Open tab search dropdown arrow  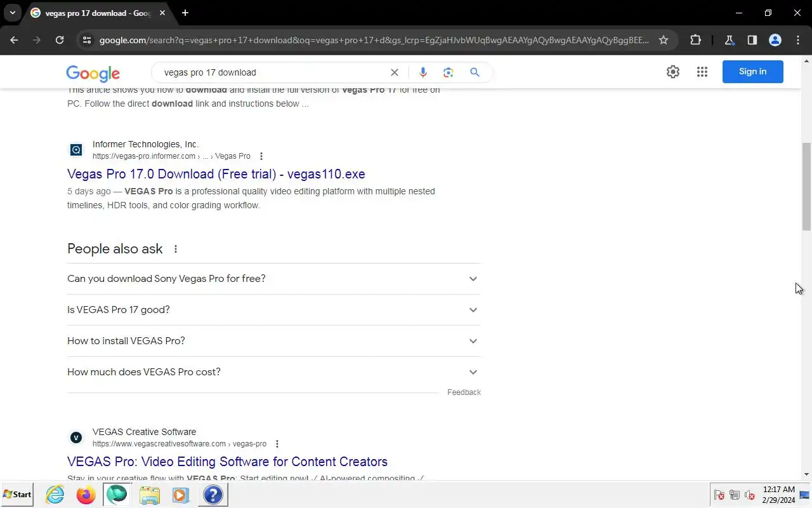coord(12,13)
